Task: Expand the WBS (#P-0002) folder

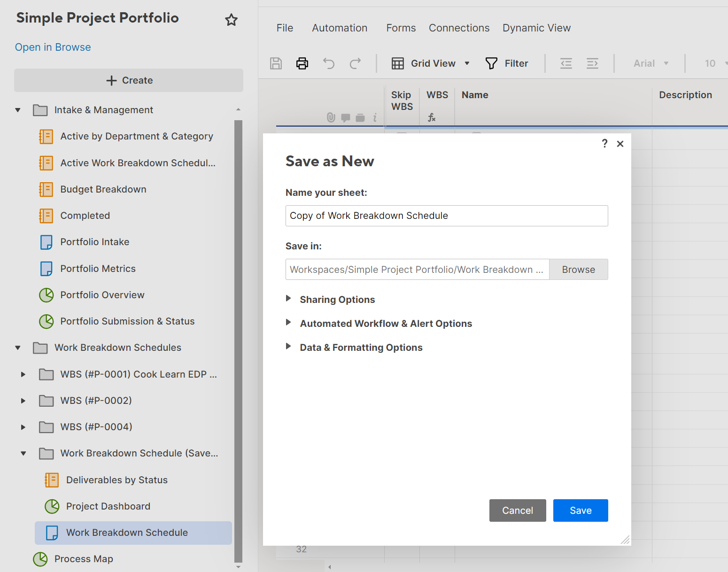Action: pos(23,401)
